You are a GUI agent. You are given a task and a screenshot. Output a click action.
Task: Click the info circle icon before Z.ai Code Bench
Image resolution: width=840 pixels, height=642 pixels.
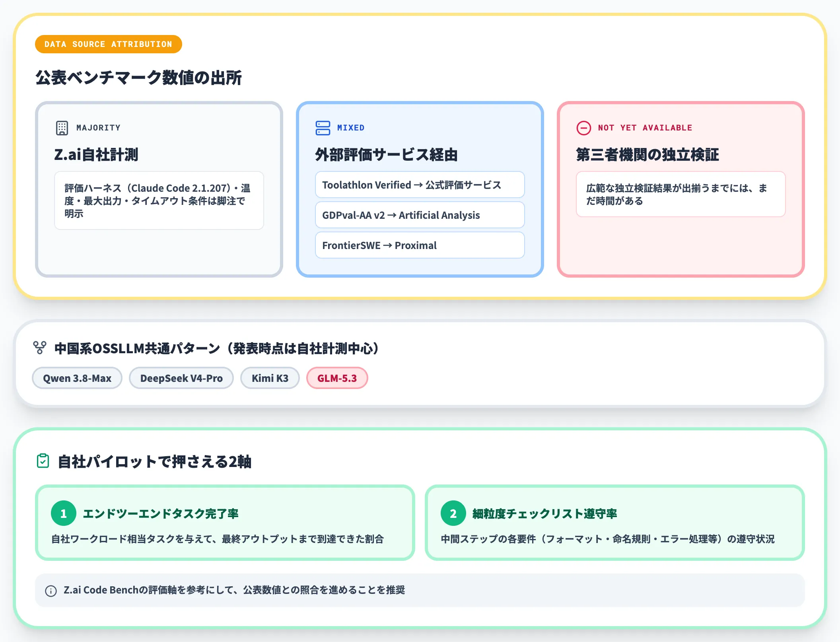51,591
